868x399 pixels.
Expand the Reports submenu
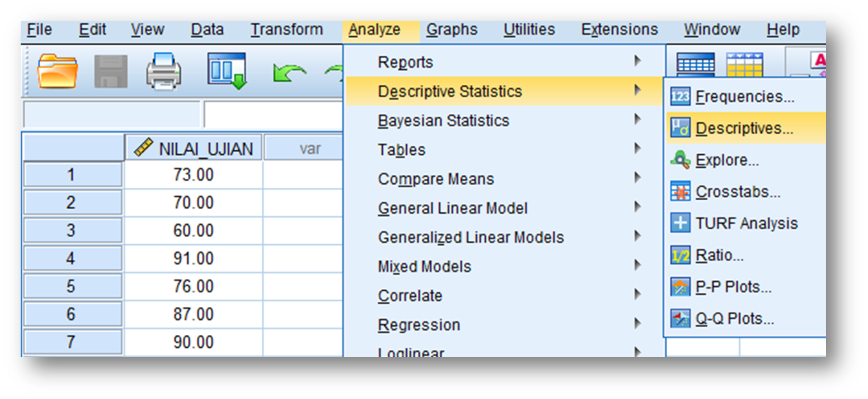pos(504,62)
